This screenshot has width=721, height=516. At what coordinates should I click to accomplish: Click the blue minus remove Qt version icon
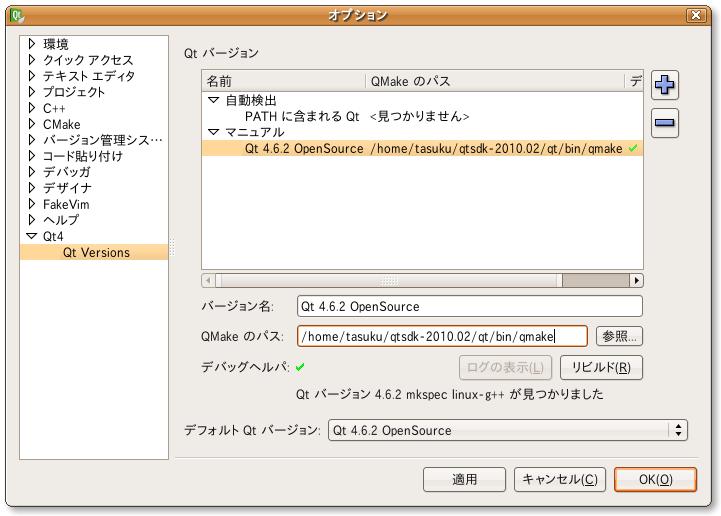coord(664,123)
